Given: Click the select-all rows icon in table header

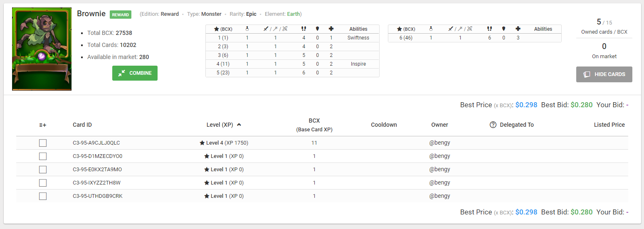Looking at the screenshot, I should (x=43, y=125).
